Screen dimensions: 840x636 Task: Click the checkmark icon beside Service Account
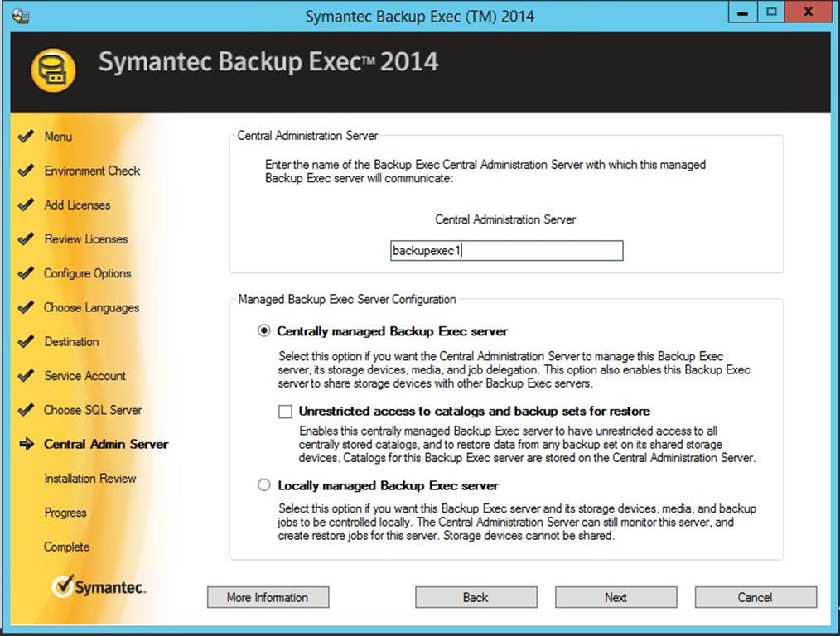[x=26, y=376]
